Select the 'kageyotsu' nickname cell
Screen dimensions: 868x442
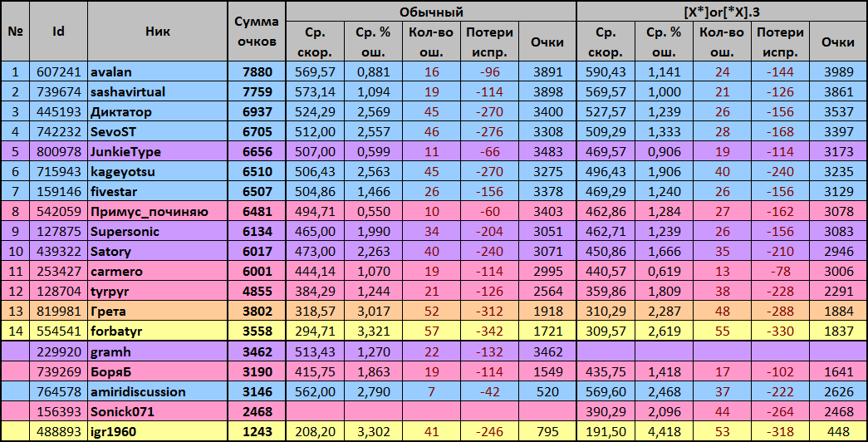pos(157,172)
